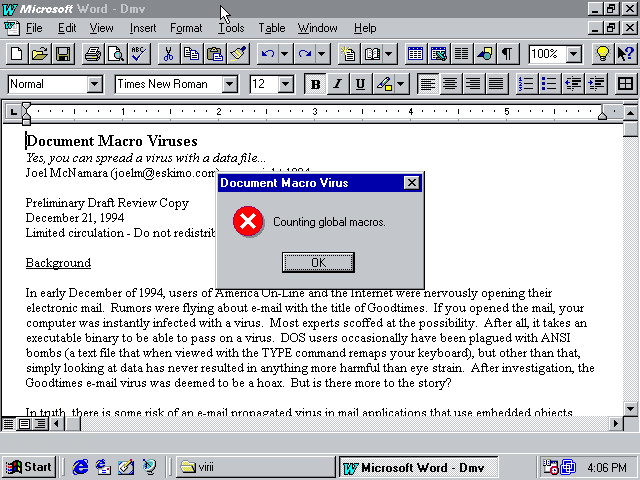Open the Times New Roman font dropdown
The width and height of the screenshot is (640, 480).
coord(230,84)
